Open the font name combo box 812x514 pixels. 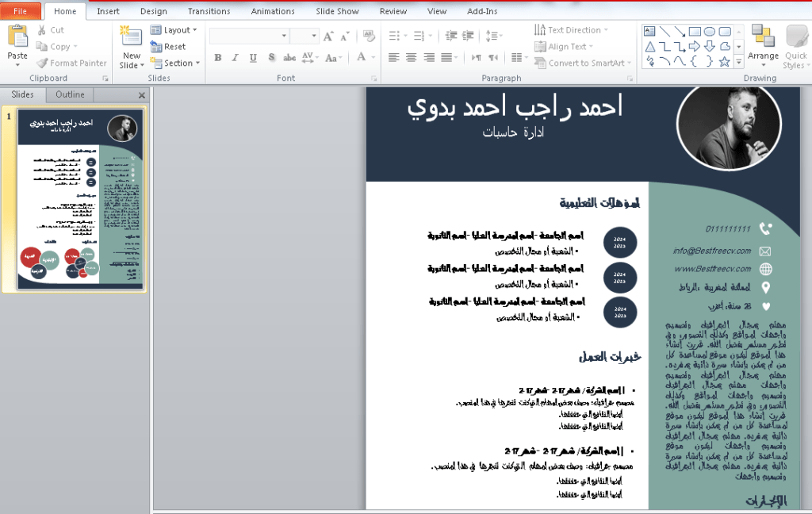[249, 36]
